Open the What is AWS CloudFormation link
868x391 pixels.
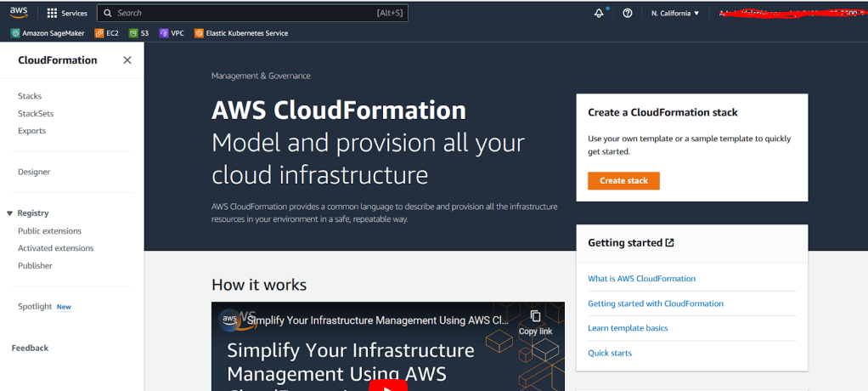641,279
